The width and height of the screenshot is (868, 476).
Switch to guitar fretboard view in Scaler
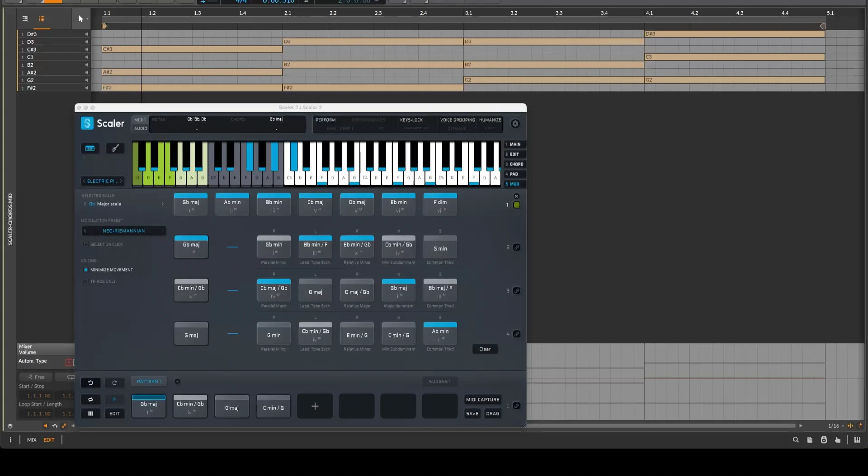tap(115, 148)
